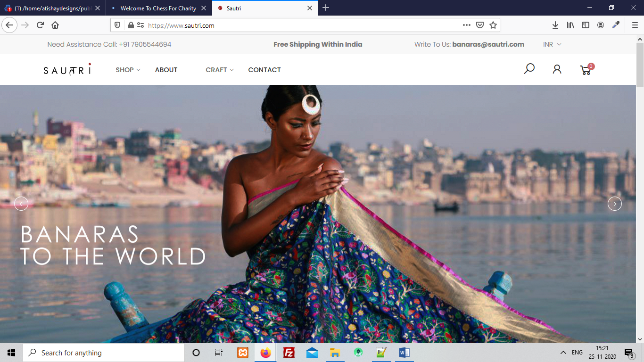Open FileZilla from taskbar
The width and height of the screenshot is (644, 362).
[289, 353]
